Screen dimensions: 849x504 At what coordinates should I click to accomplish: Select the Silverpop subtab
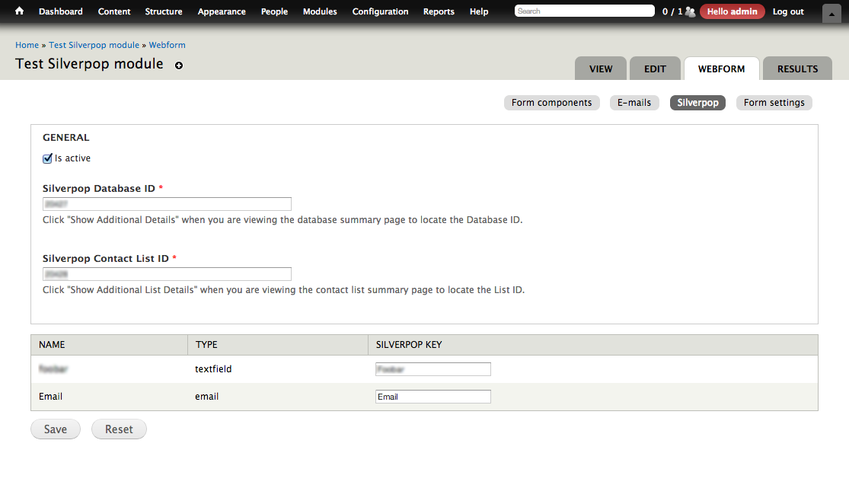click(698, 103)
